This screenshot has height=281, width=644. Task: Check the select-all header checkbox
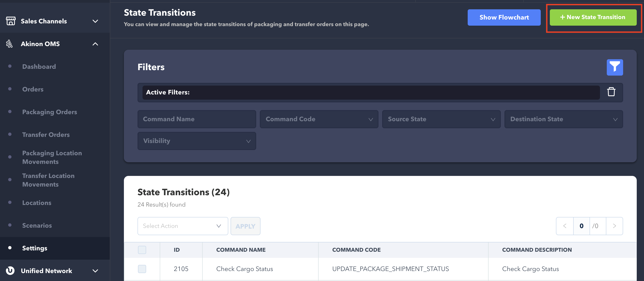142,250
